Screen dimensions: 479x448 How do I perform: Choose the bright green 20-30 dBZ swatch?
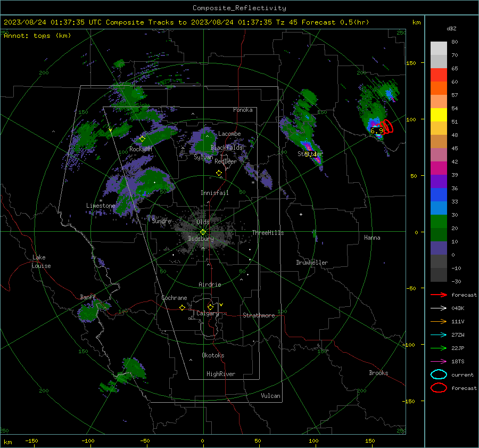(439, 222)
